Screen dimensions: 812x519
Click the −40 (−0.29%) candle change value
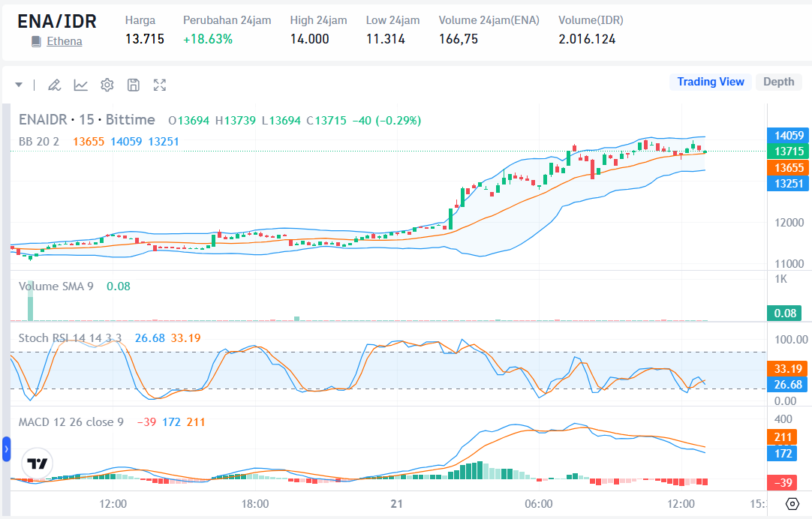(x=386, y=121)
